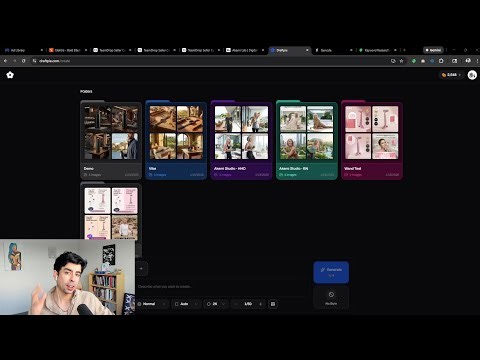The height and width of the screenshot is (360, 480).
Task: Open the credits balance dropdown
Action: (x=451, y=75)
